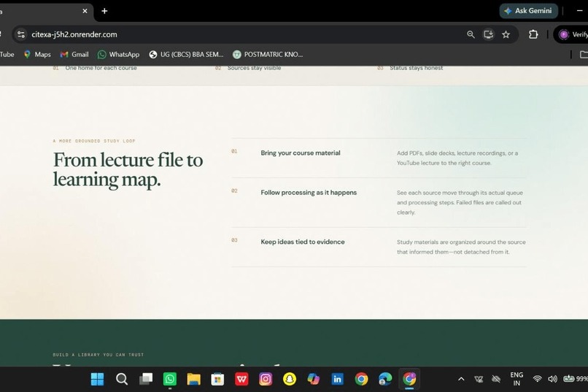Open File Explorer from the taskbar
The height and width of the screenshot is (392, 588).
coord(193,380)
